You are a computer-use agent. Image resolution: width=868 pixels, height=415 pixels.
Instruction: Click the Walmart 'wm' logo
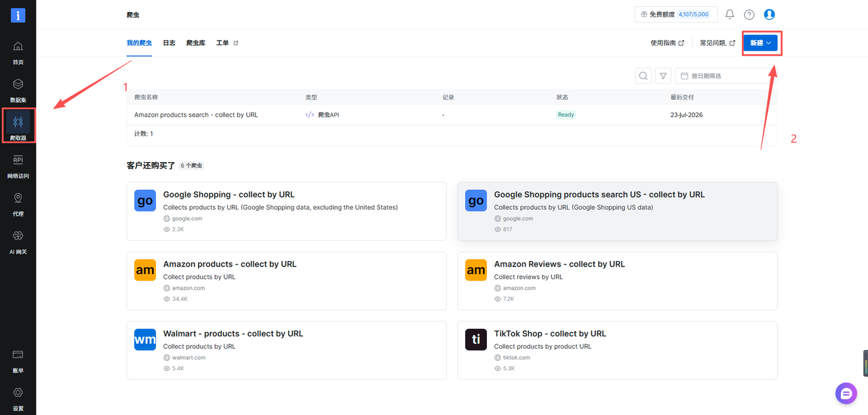click(x=145, y=340)
